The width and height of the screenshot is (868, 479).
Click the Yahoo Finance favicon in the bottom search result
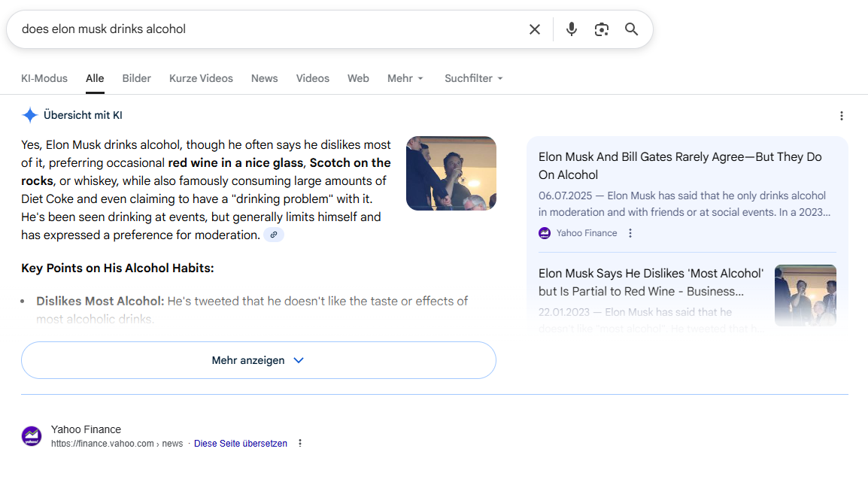[32, 436]
